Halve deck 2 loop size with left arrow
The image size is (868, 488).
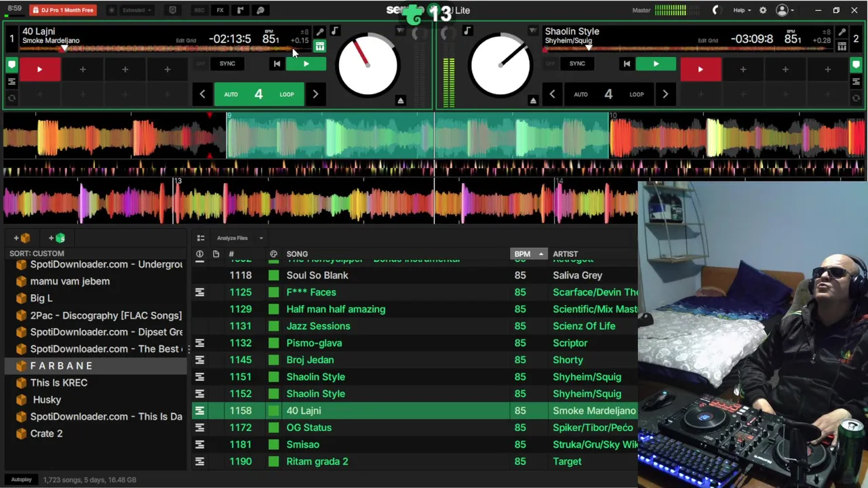coord(552,94)
